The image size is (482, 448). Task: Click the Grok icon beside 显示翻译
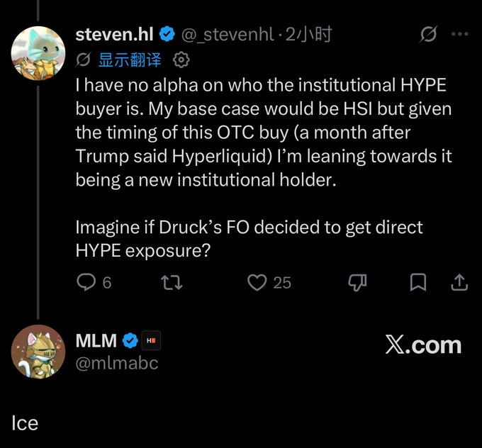click(x=84, y=60)
